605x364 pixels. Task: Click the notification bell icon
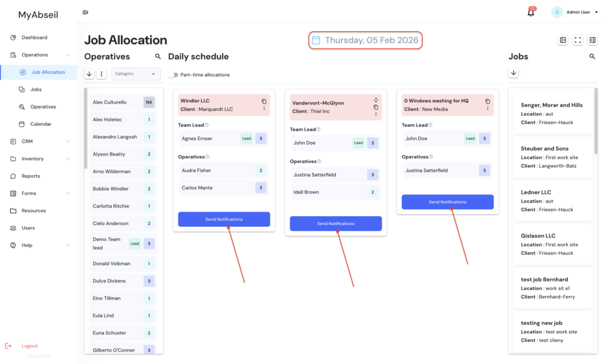[x=531, y=12]
